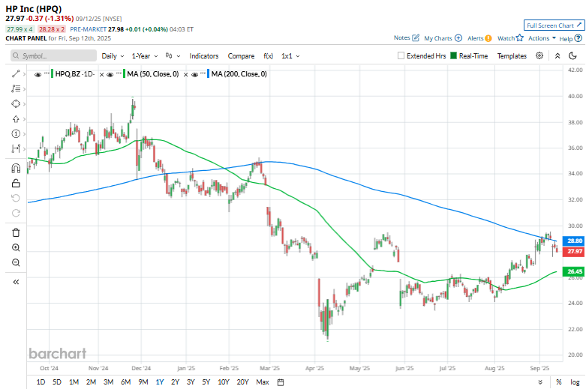Click the 27.97 last price label
The image size is (586, 392).
click(574, 251)
